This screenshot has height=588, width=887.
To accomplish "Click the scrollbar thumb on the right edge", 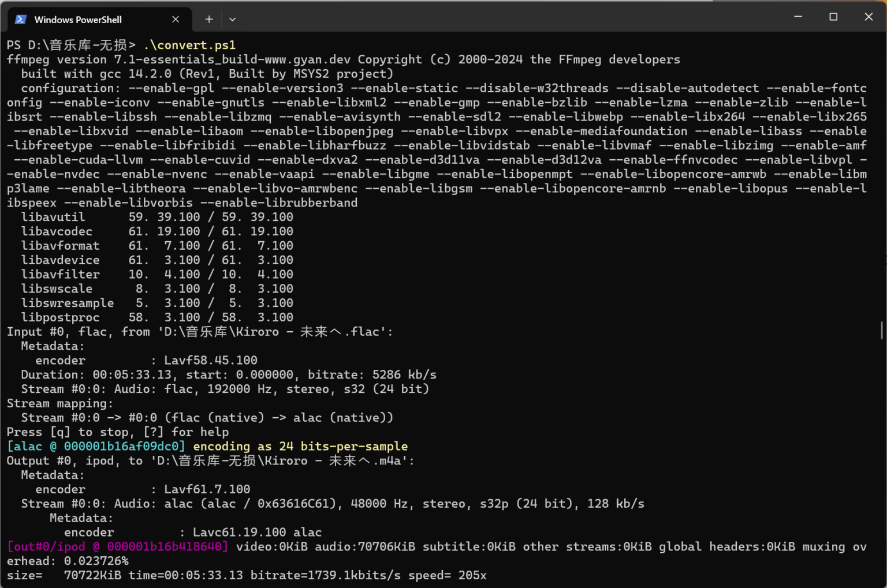I will tap(881, 331).
